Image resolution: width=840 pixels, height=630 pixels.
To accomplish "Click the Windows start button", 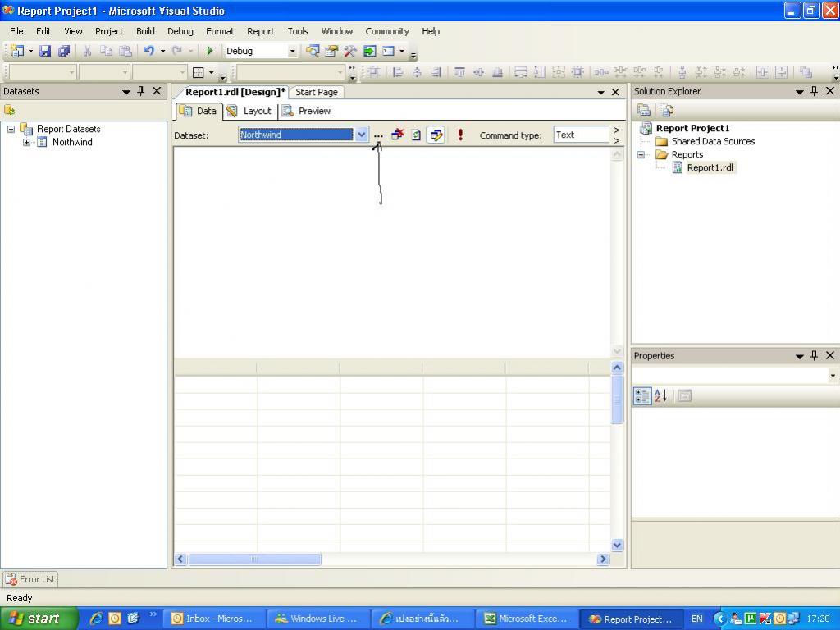I will click(39, 619).
